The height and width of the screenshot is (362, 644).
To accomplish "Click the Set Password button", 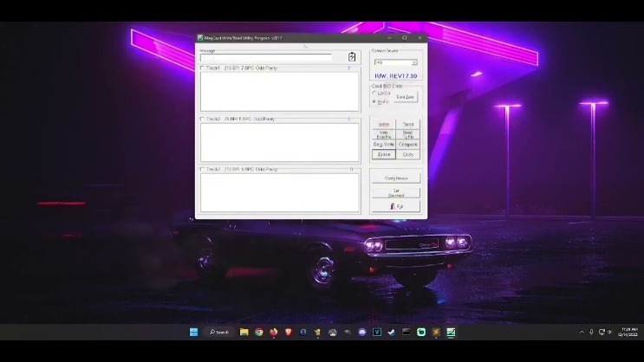I will [396, 192].
